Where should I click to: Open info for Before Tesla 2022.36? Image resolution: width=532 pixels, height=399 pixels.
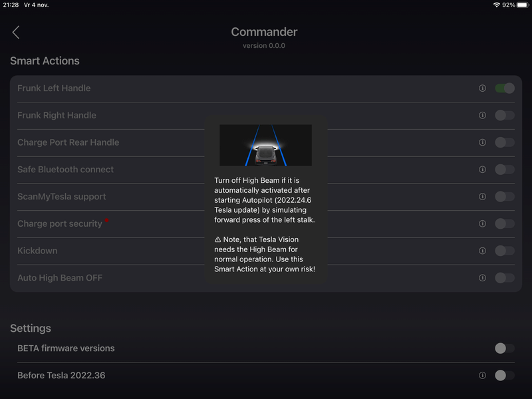tap(482, 376)
